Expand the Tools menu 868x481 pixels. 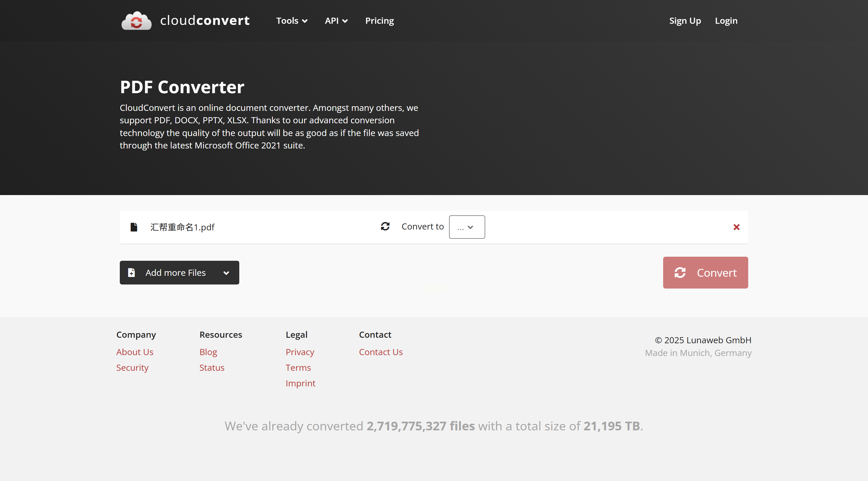tap(291, 21)
